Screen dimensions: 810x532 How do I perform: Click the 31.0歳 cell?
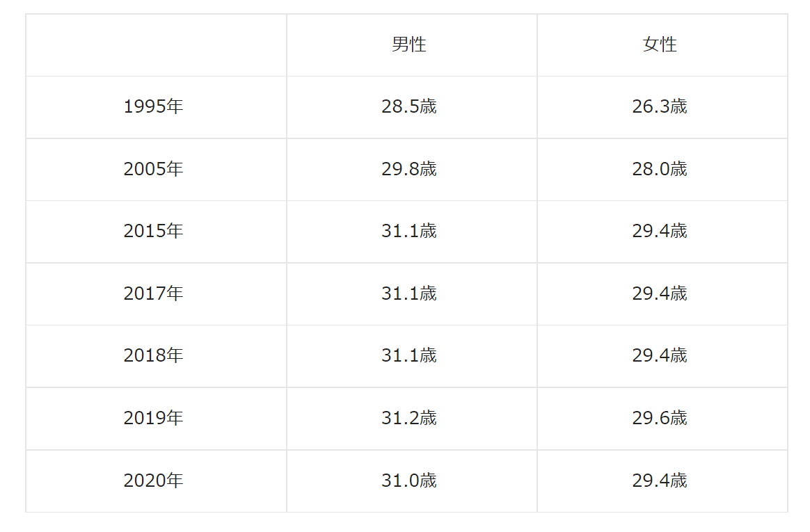(x=408, y=481)
